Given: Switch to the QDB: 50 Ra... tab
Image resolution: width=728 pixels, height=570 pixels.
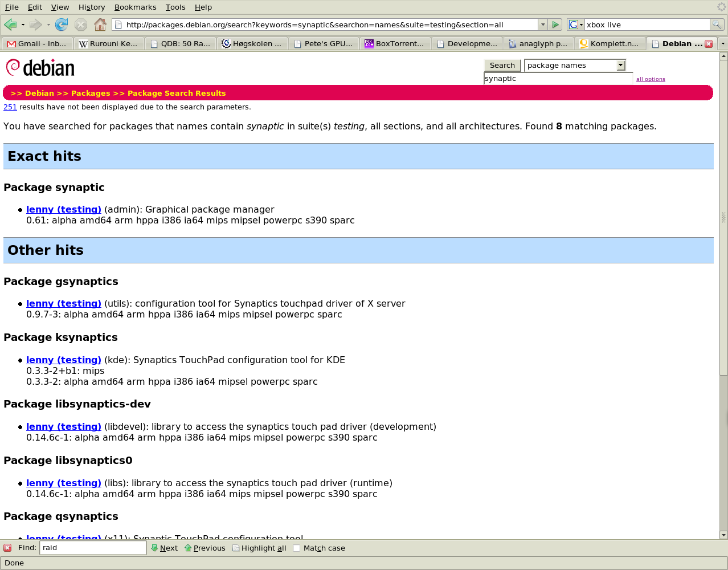Looking at the screenshot, I should pyautogui.click(x=181, y=44).
